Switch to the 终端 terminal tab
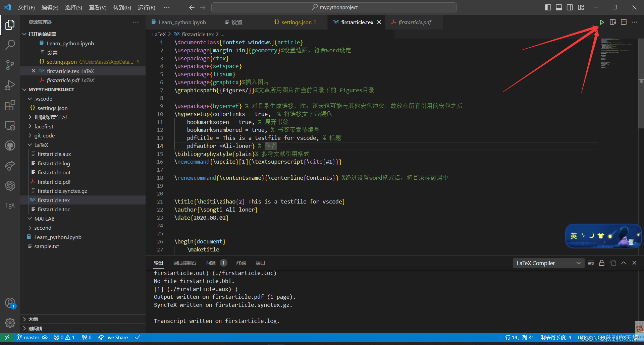644x345 pixels. pyautogui.click(x=241, y=263)
